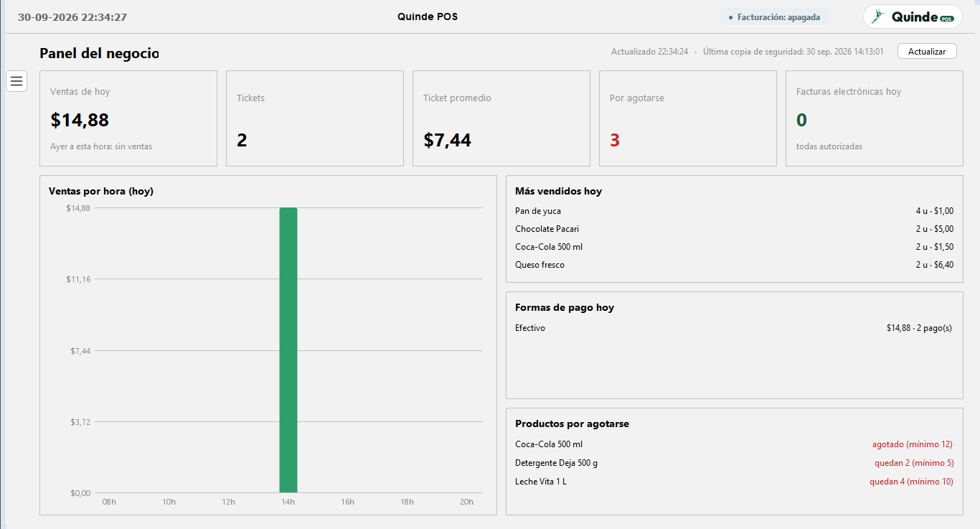The image size is (980, 529).
Task: Select the Detergente Deja 500 g row
Action: click(735, 463)
